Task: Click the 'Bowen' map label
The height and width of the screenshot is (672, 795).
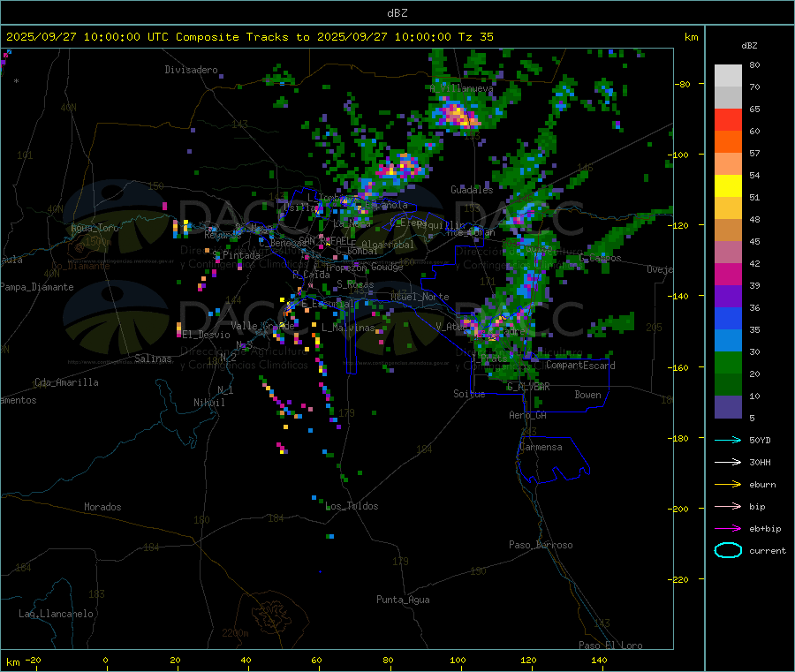Action: 587,394
